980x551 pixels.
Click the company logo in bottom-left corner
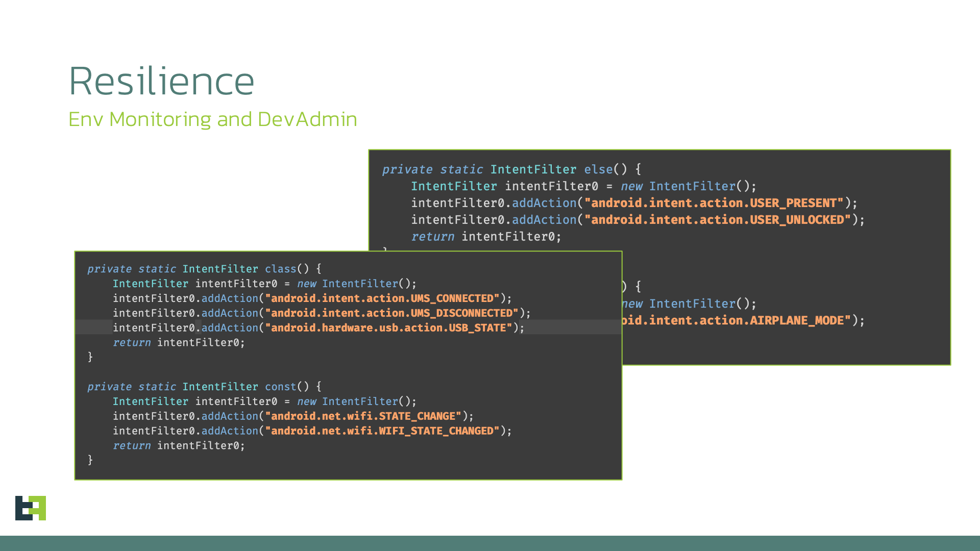pos(31,508)
